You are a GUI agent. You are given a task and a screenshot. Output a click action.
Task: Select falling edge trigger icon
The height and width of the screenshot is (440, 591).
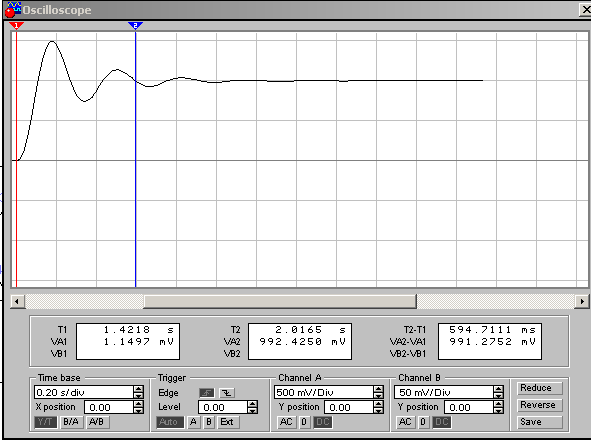[227, 393]
